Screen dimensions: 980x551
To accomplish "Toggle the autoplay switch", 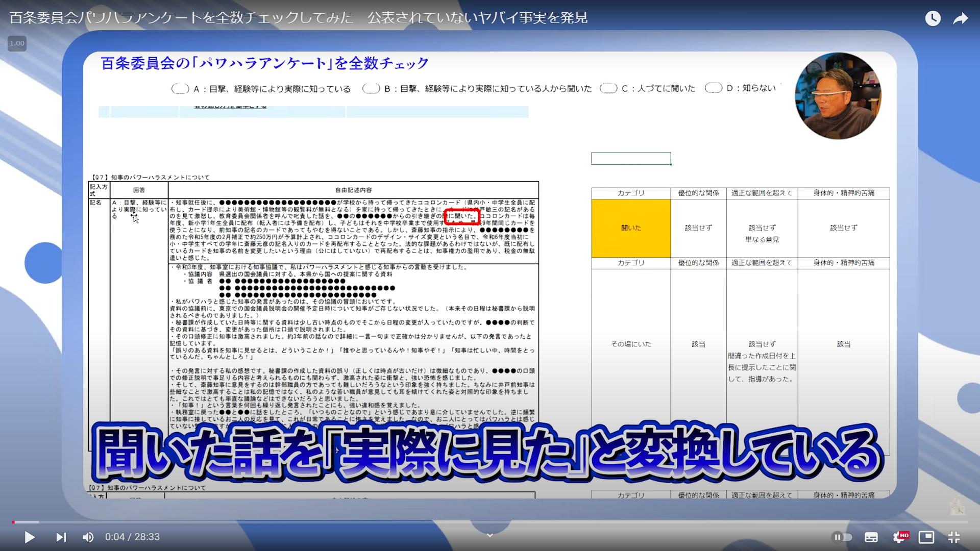I will point(842,537).
